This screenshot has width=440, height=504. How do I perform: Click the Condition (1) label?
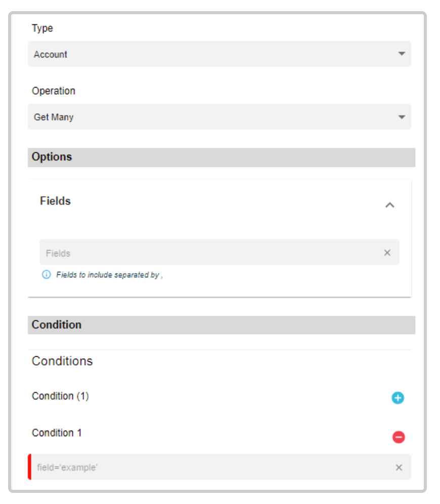click(60, 396)
